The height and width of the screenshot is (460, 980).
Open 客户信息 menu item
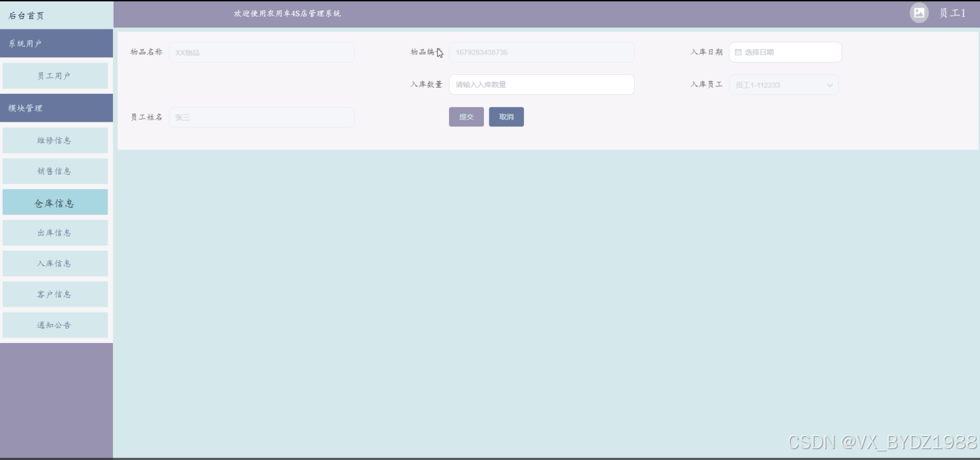tap(55, 294)
